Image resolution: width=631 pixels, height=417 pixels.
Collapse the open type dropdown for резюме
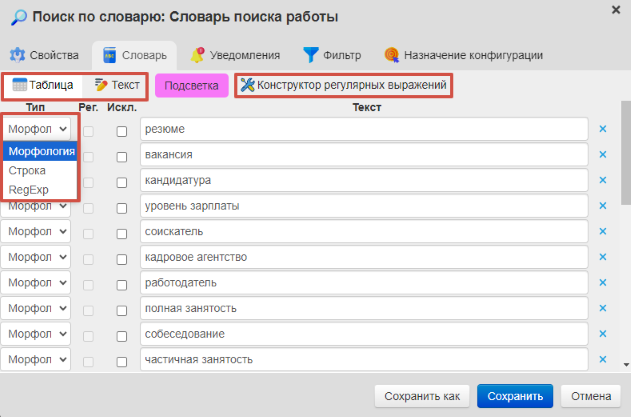(x=36, y=129)
